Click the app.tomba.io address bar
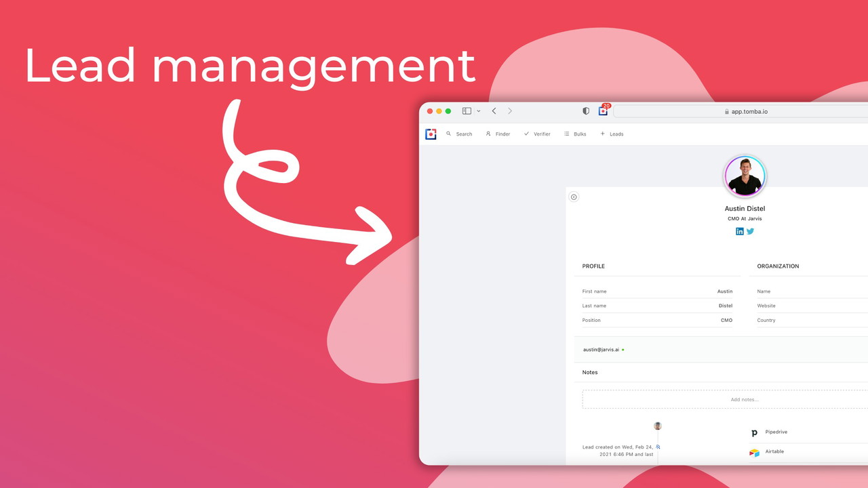The image size is (868, 488). (x=741, y=111)
